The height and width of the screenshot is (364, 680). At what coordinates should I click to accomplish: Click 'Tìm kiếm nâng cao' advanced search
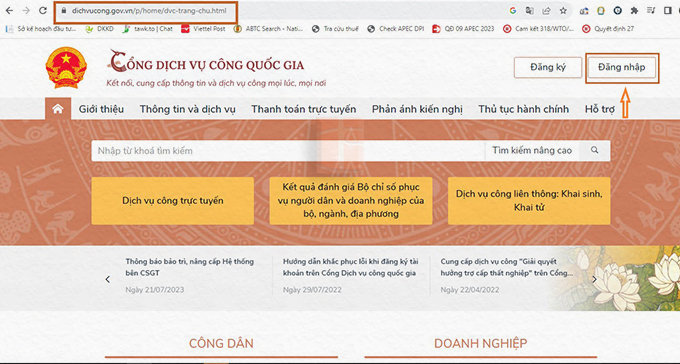[x=532, y=151]
